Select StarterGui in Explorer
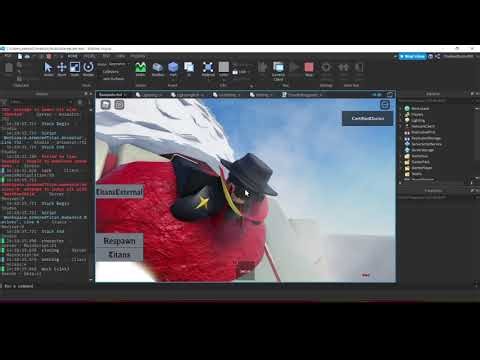This screenshot has width=480, height=360. (x=419, y=156)
